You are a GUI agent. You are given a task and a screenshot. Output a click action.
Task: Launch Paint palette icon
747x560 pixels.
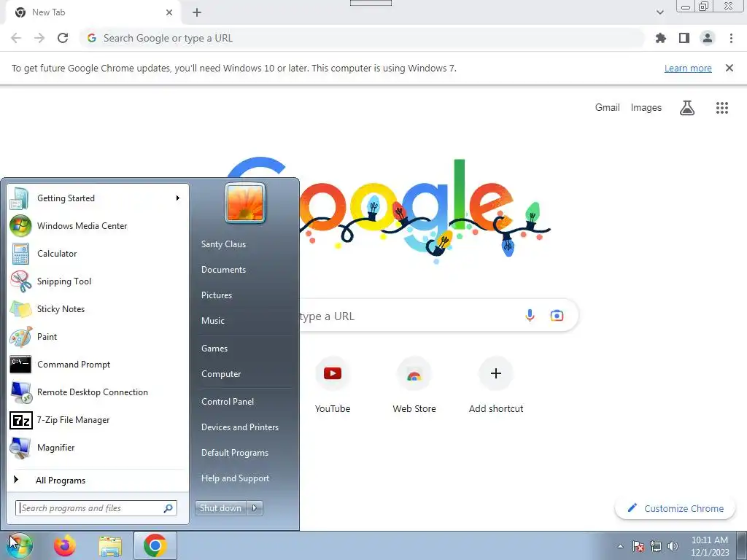20,337
